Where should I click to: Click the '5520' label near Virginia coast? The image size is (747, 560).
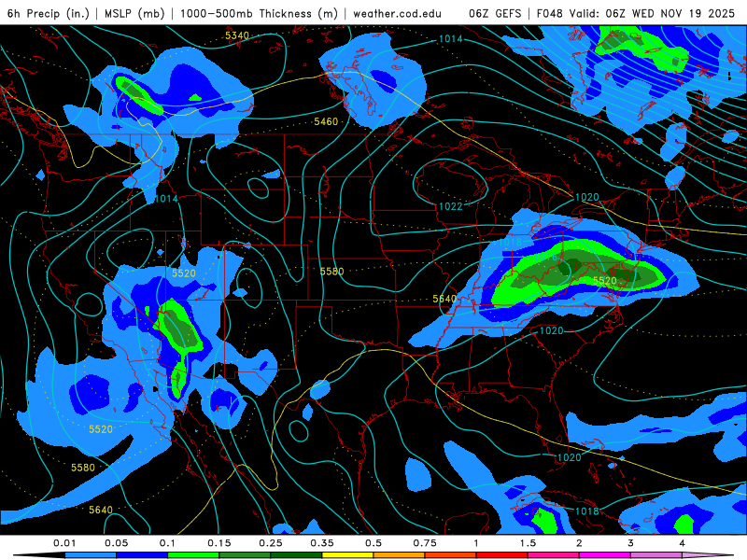(x=604, y=281)
